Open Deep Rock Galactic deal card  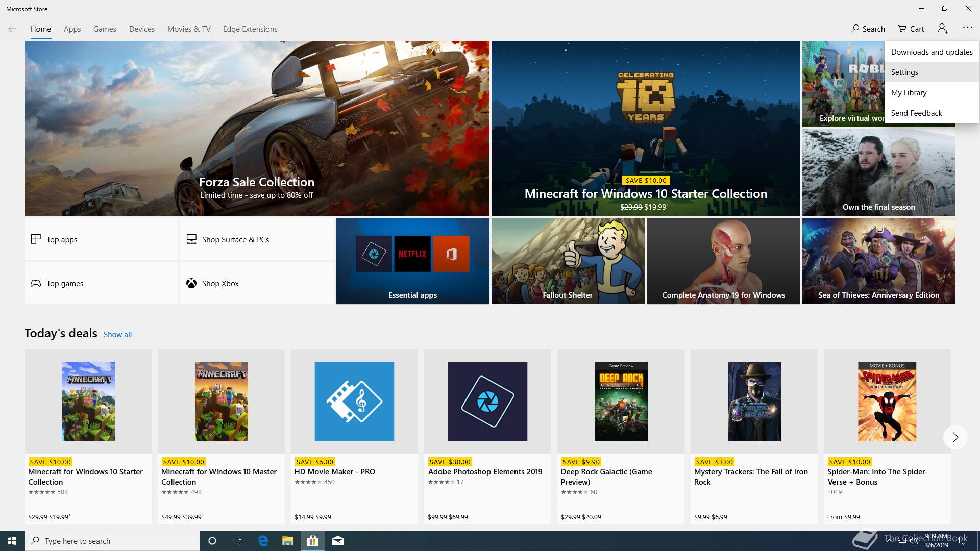[621, 437]
